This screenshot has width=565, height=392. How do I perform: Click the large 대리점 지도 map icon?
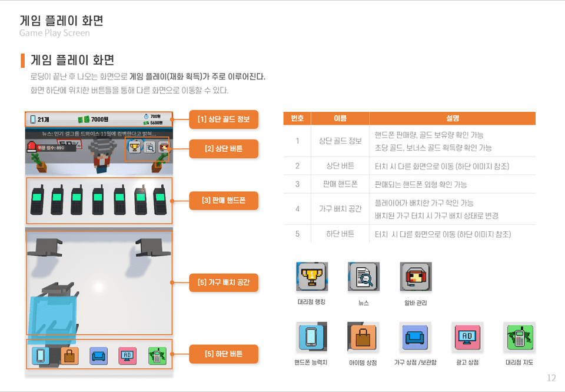pyautogui.click(x=519, y=337)
